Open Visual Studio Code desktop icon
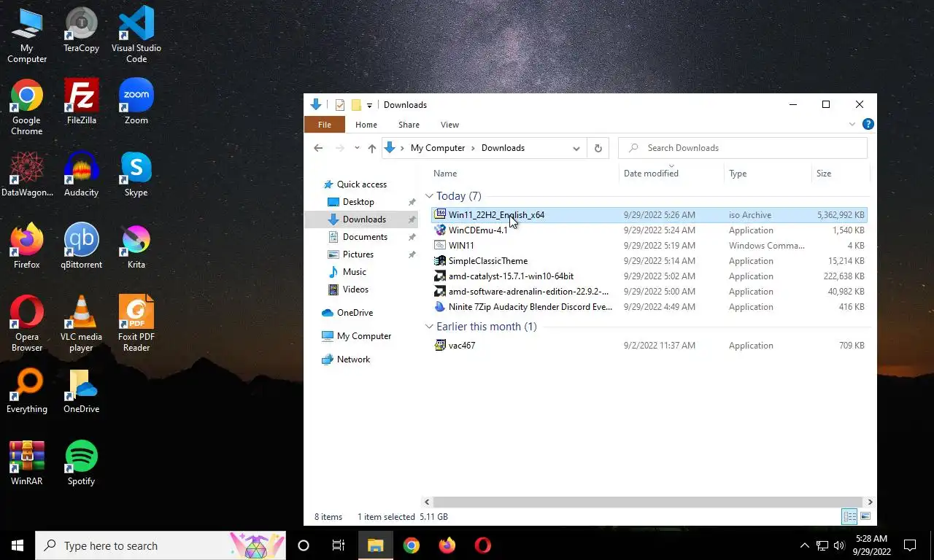Image resolution: width=934 pixels, height=560 pixels. (x=136, y=34)
